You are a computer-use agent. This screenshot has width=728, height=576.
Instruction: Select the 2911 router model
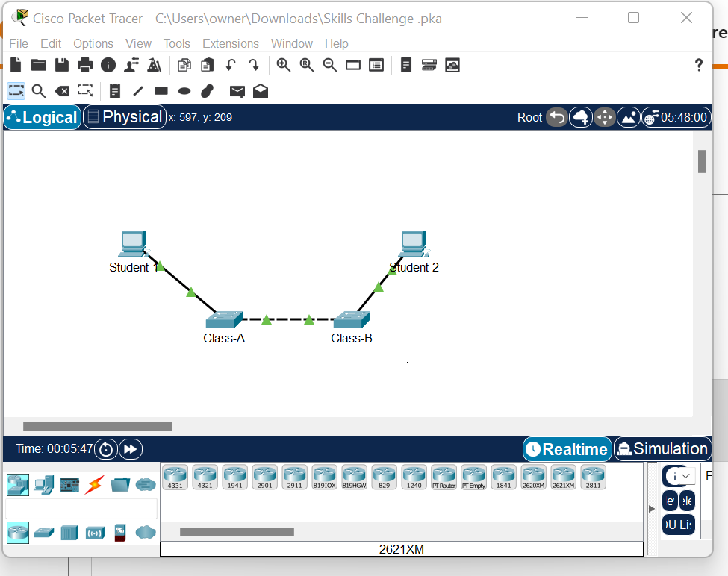294,478
